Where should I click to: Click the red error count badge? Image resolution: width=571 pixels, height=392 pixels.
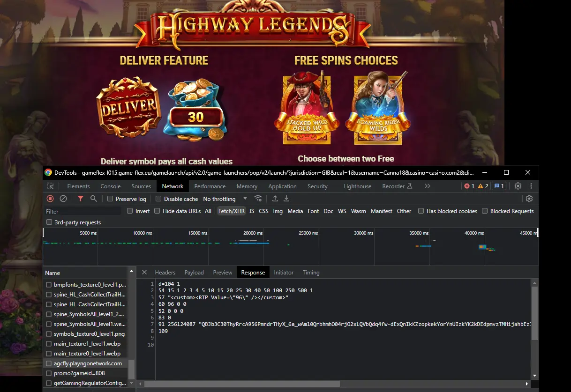click(469, 186)
